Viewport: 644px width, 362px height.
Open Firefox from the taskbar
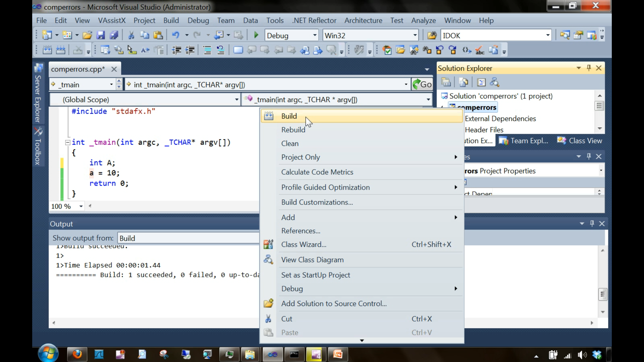pos(77,354)
